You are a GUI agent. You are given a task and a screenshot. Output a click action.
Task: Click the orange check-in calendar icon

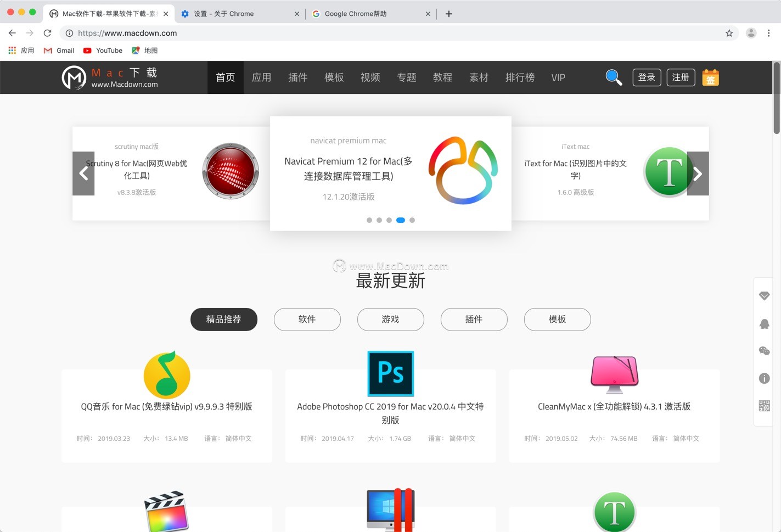pyautogui.click(x=710, y=77)
